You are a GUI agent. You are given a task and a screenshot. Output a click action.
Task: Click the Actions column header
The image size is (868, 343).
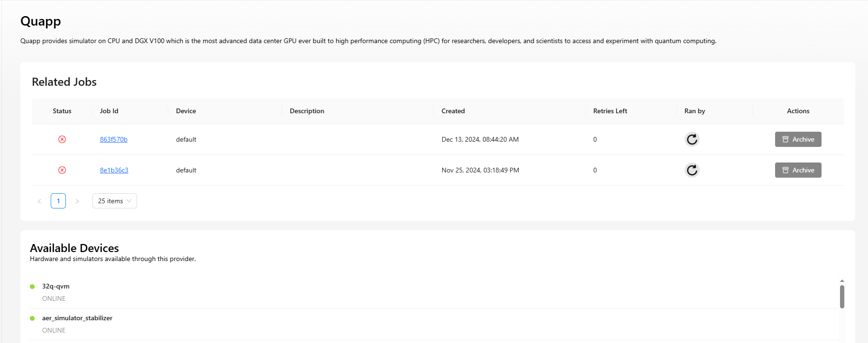(x=798, y=111)
